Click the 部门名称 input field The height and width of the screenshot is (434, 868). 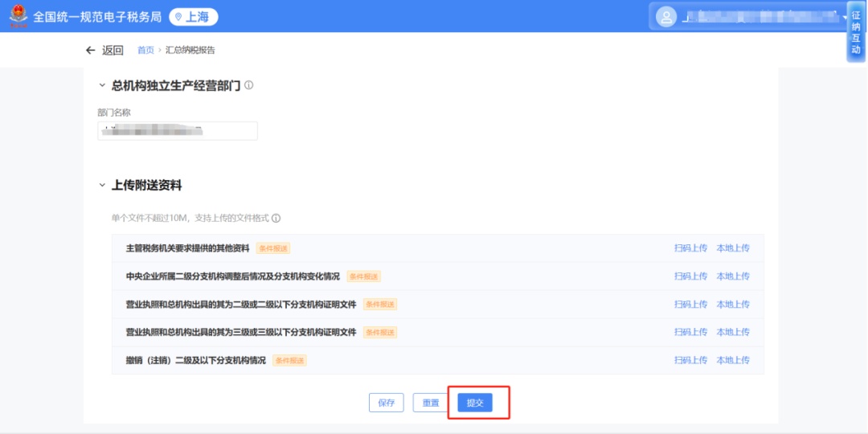point(177,131)
